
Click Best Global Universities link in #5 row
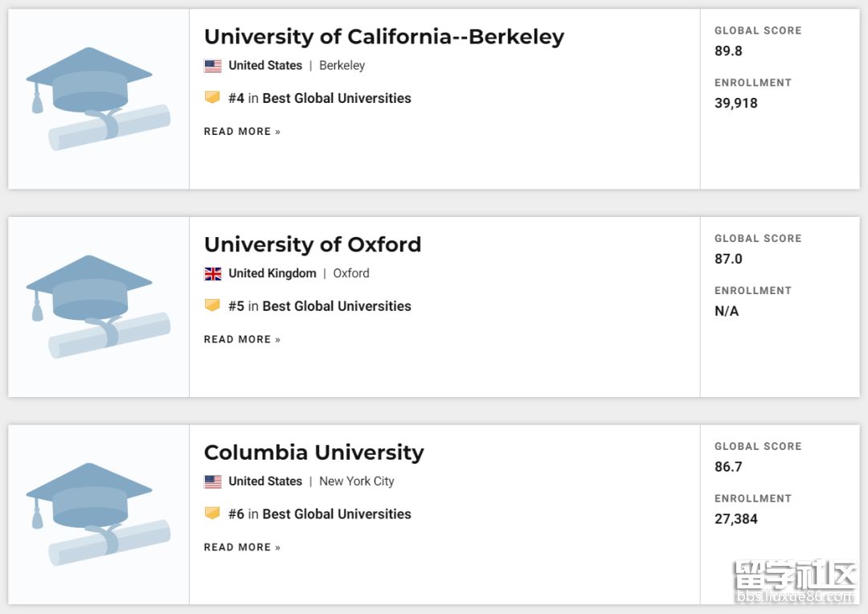(x=337, y=306)
